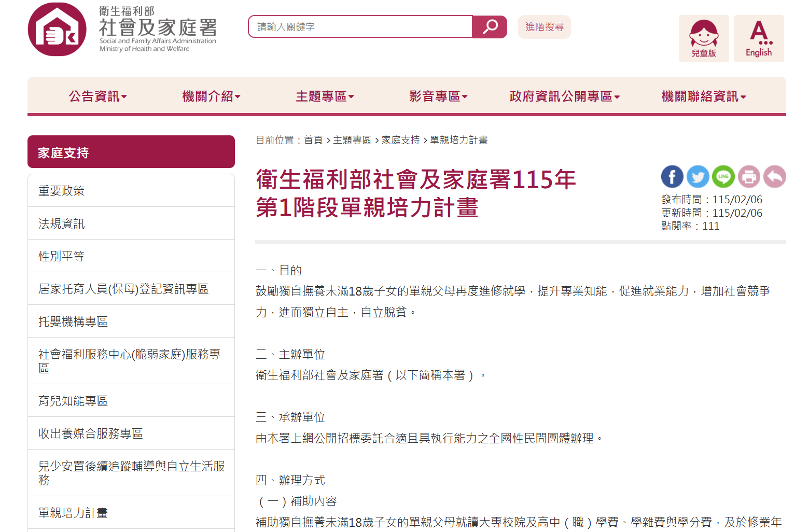Viewport: 809px width, 532px height.
Task: Click the magnifier search button
Action: (x=490, y=27)
